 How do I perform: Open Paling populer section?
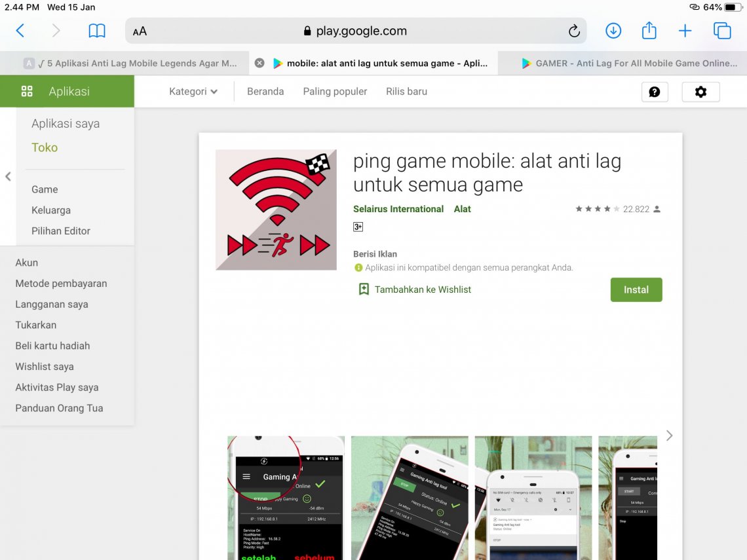335,92
